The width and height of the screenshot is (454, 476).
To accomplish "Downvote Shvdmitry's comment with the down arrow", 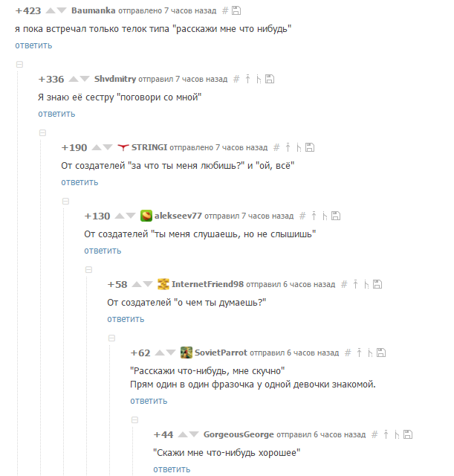I will (85, 79).
